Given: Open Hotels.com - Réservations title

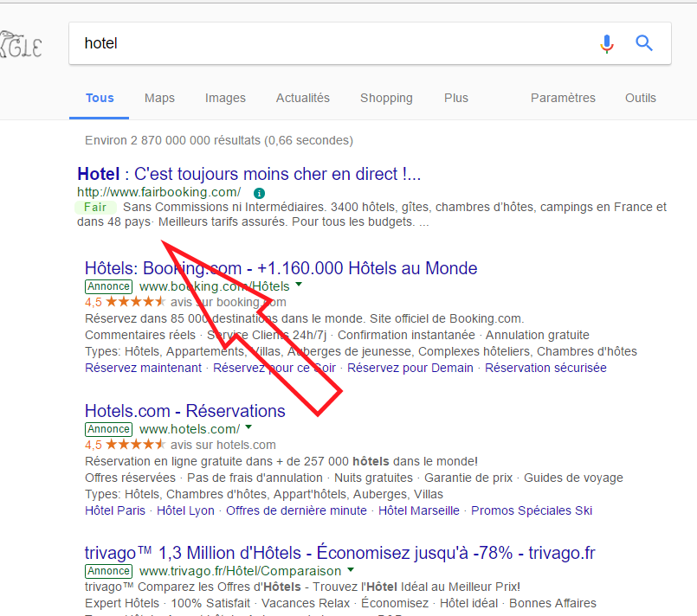Looking at the screenshot, I should [185, 411].
